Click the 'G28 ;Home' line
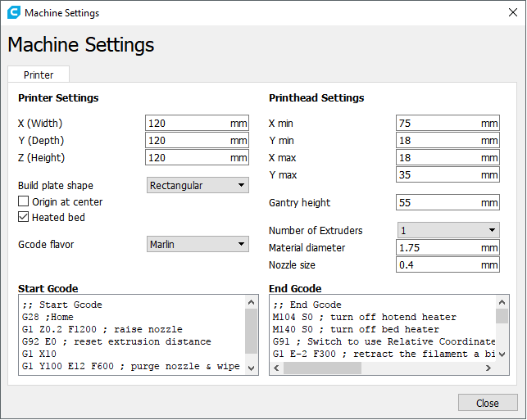Screen dimensions: 527x420 48,317
